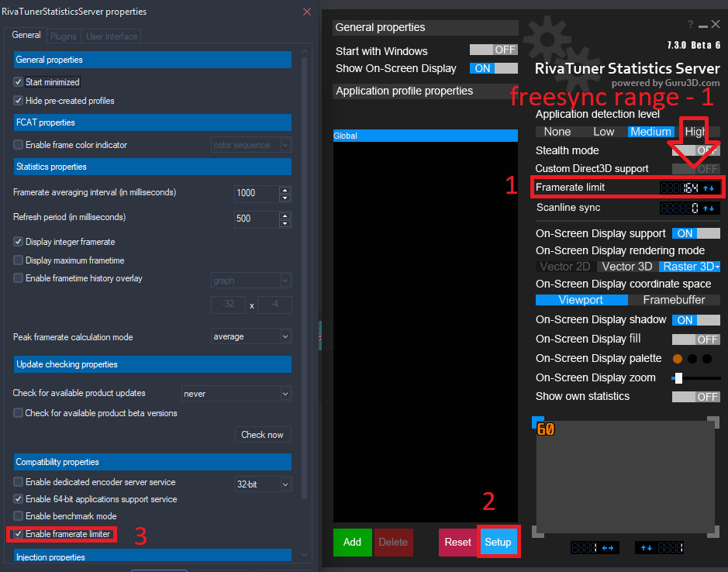Decrease Refresh period spinner down
The image size is (728, 572).
click(285, 223)
